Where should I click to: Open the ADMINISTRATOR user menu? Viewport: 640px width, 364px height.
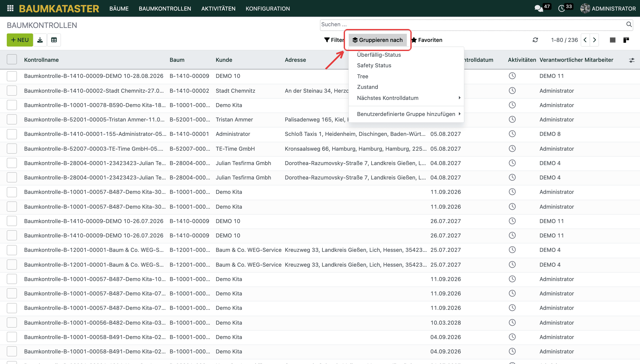[608, 8]
